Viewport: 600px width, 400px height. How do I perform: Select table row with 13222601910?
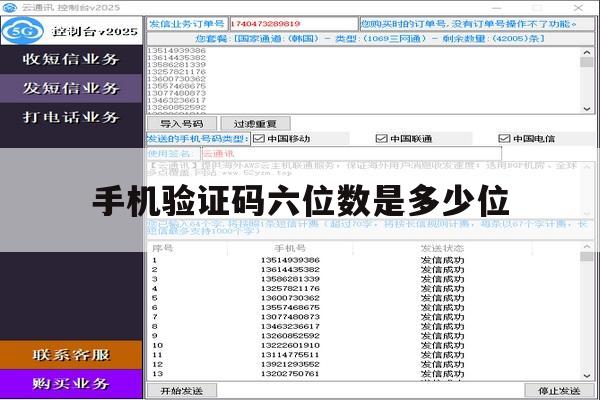coord(364,345)
